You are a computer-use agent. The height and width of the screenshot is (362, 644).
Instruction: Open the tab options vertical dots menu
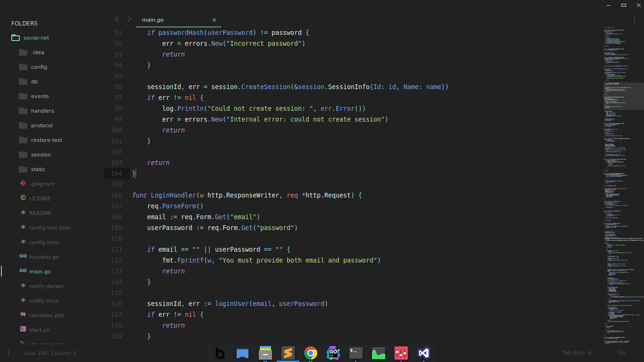point(634,19)
